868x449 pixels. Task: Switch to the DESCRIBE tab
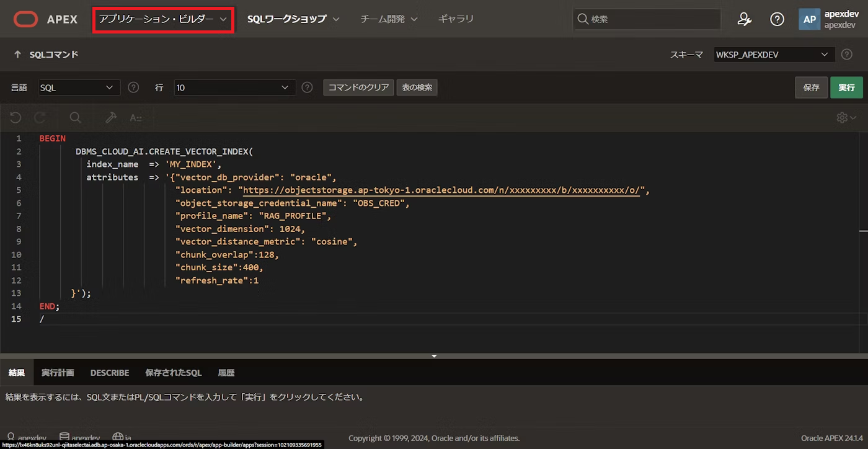[x=110, y=373]
